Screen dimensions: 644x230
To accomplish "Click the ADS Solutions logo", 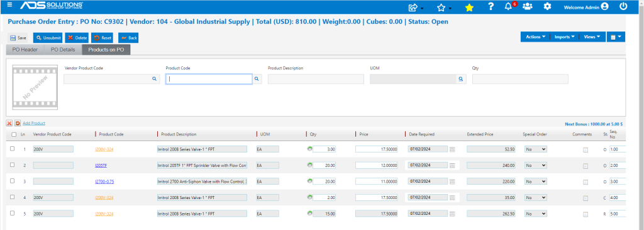I will [52, 5].
